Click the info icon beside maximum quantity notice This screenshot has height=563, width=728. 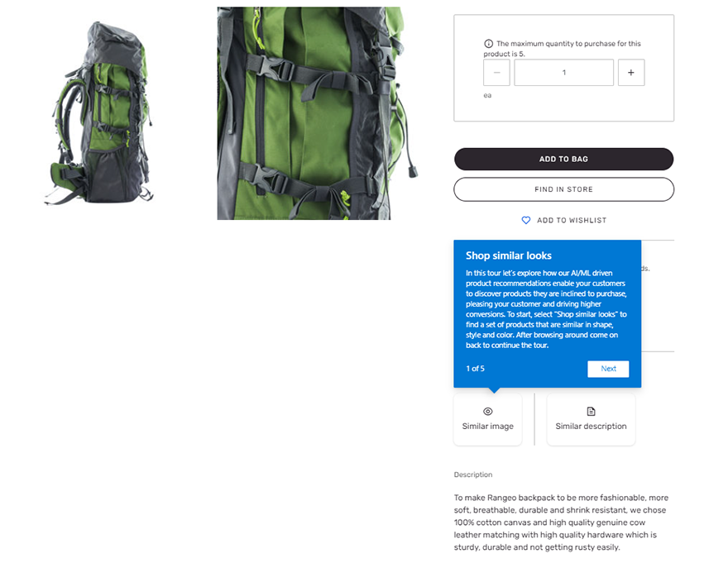coord(488,44)
